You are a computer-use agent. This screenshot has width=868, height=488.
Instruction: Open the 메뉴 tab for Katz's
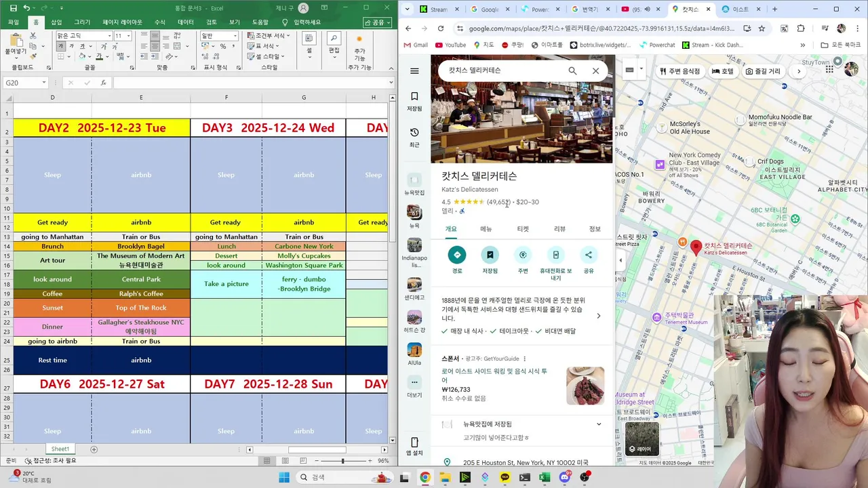(486, 229)
